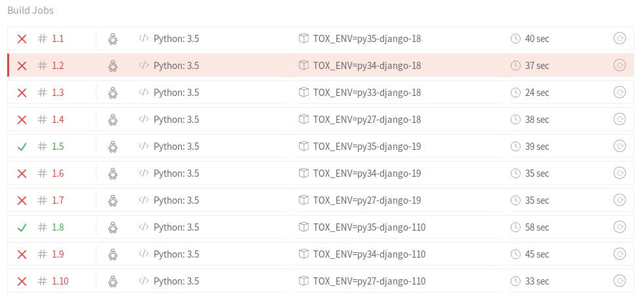This screenshot has width=644, height=301.
Task: Click the red X failed icon of job 1.3
Action: (x=22, y=93)
